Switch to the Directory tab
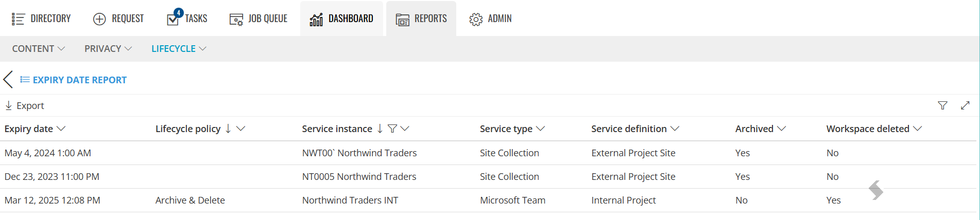The height and width of the screenshot is (220, 980). click(41, 19)
